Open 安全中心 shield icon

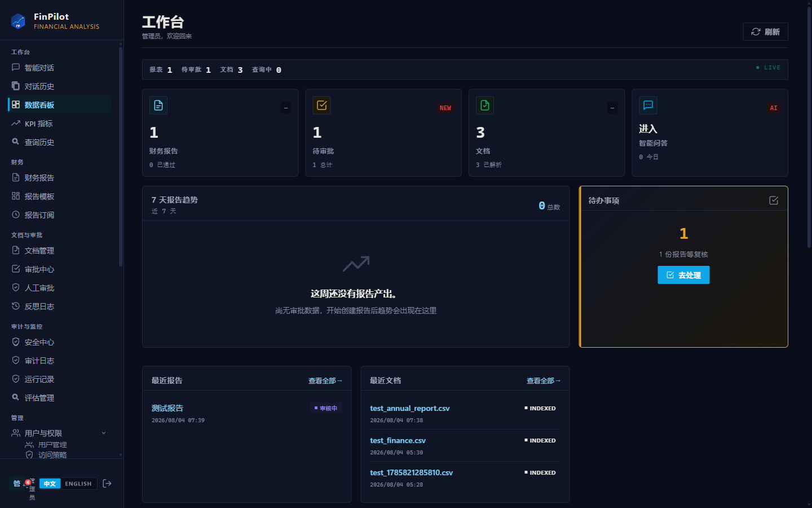tap(16, 341)
